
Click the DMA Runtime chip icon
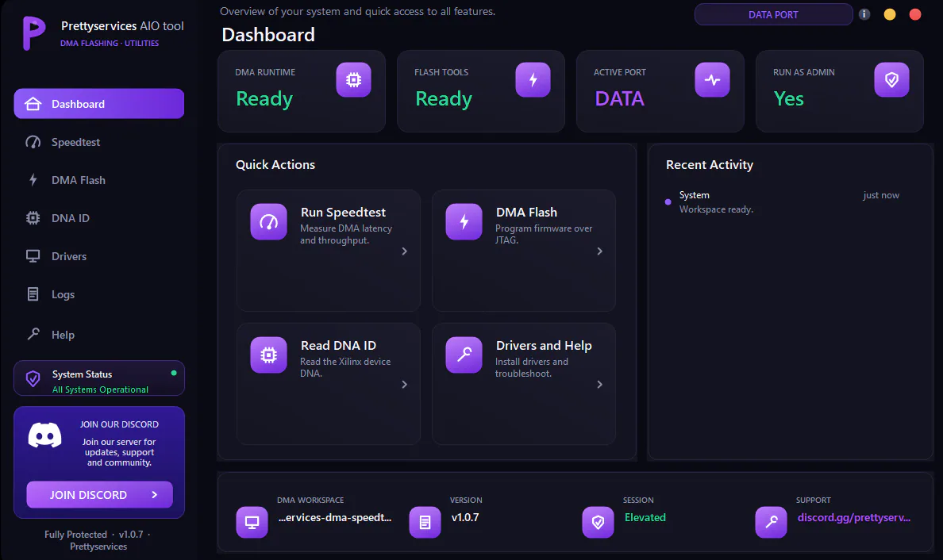[354, 79]
